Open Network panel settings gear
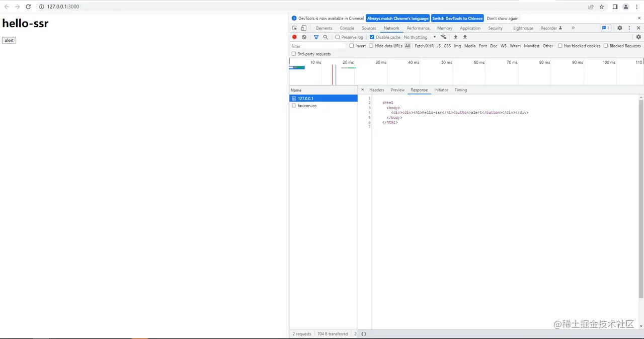 tap(638, 37)
